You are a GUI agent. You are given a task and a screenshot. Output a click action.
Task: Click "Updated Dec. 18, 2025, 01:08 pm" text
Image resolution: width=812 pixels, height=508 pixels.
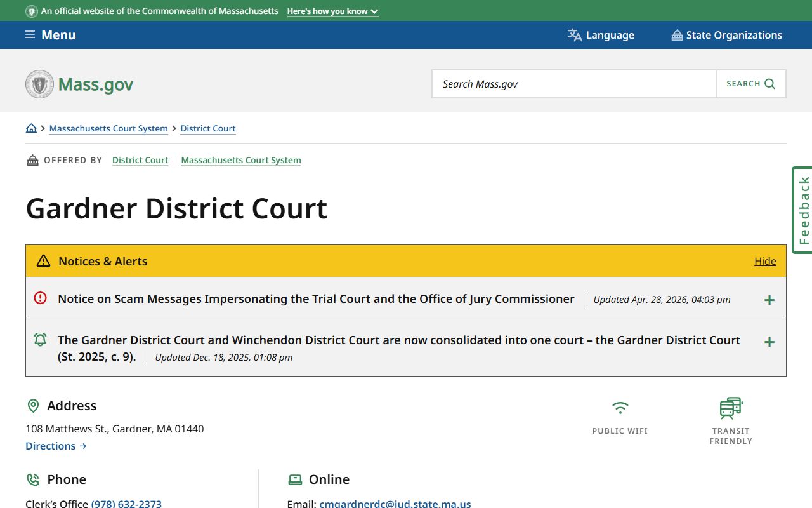pos(224,358)
